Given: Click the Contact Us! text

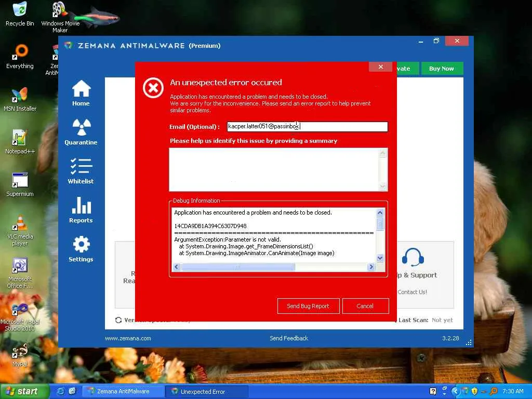Looking at the screenshot, I should (412, 292).
